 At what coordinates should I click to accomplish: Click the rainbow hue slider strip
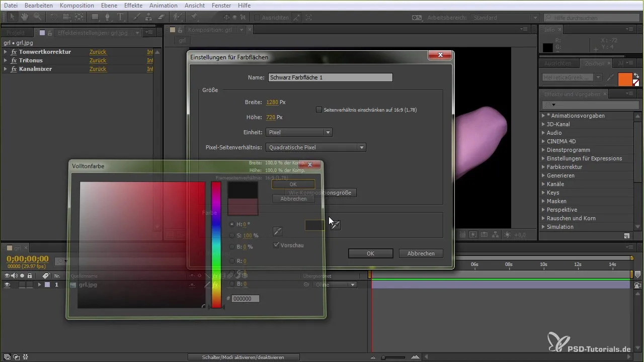coord(216,244)
